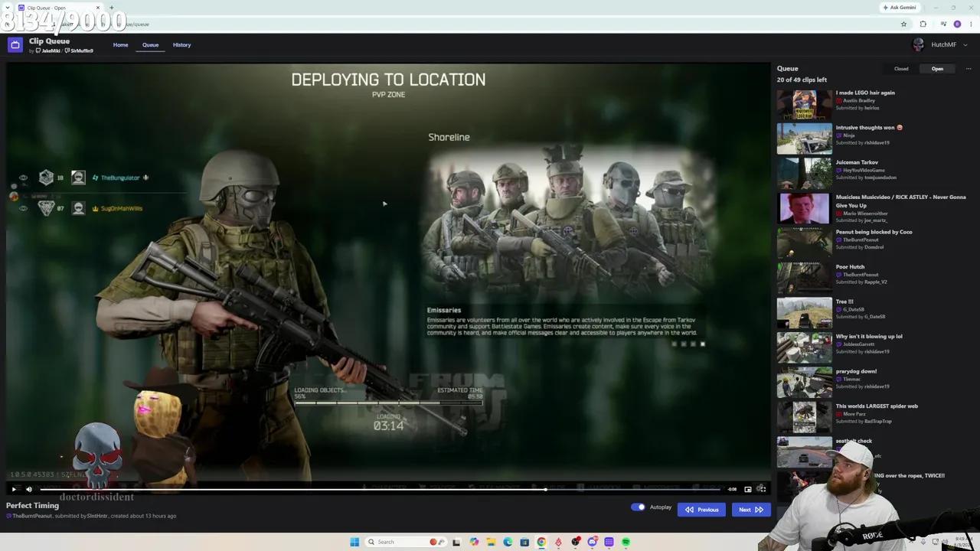Open 'Peanut being blocked by Coco' clip
980x551 pixels.
pos(874,232)
